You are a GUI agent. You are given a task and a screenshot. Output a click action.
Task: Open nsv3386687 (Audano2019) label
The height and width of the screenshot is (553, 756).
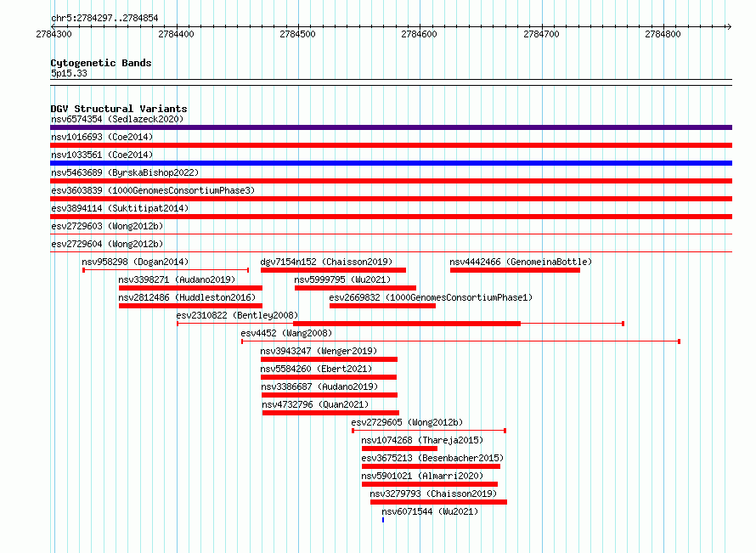point(319,387)
